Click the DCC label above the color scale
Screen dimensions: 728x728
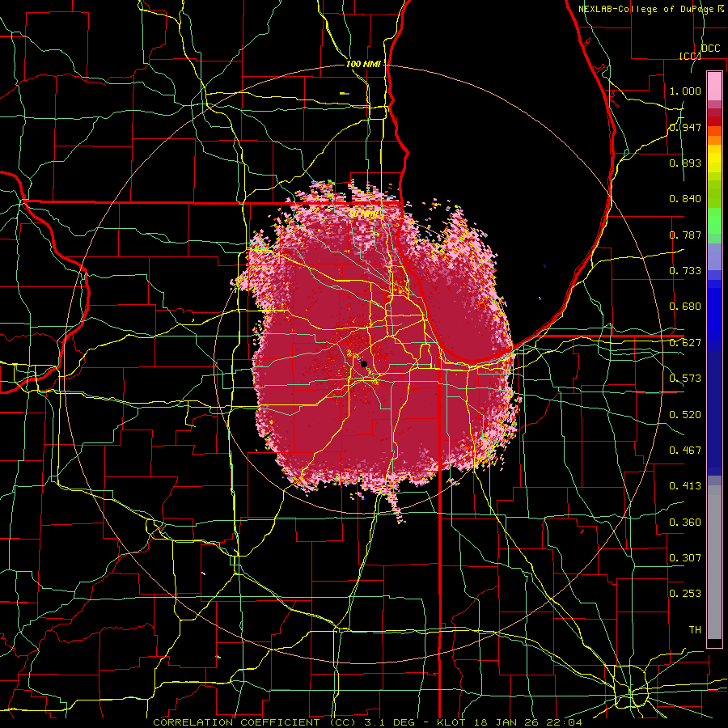tap(710, 49)
